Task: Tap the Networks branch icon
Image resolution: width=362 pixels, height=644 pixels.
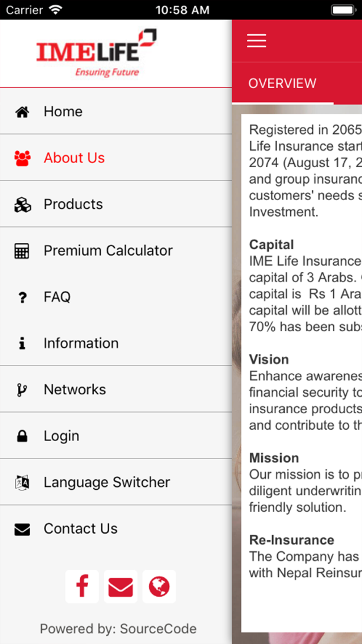Action: pos(22,390)
